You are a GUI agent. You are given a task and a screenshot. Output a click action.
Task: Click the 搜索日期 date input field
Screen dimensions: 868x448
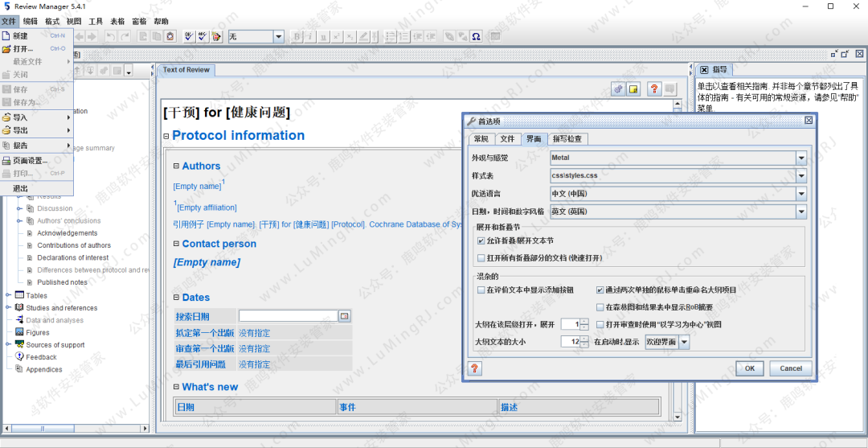(x=288, y=316)
